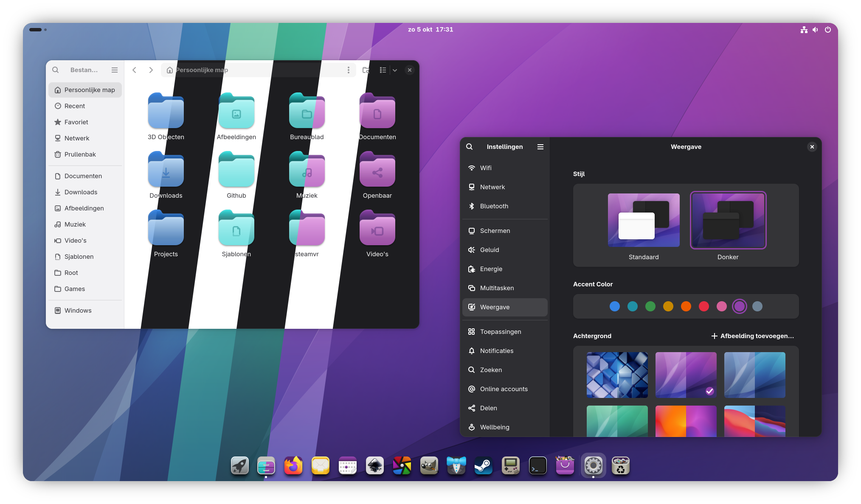Open the volume indicator in top bar
Viewport: 861px width, 504px height.
pos(815,30)
